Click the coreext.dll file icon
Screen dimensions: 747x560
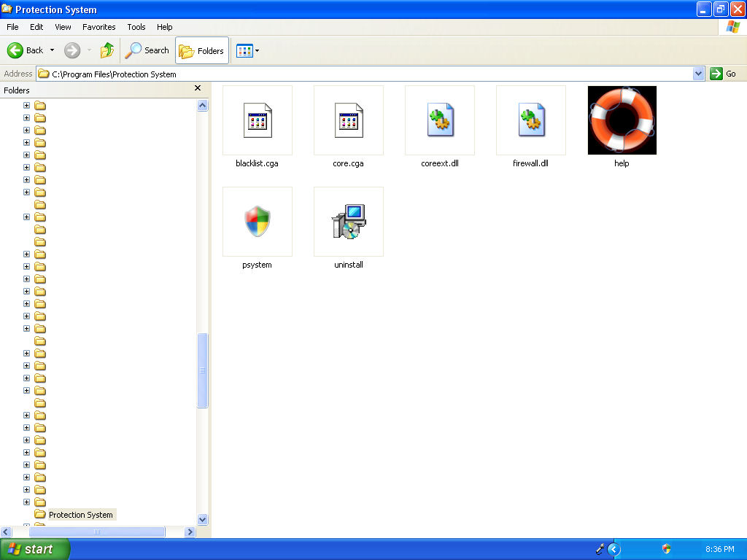tap(439, 120)
